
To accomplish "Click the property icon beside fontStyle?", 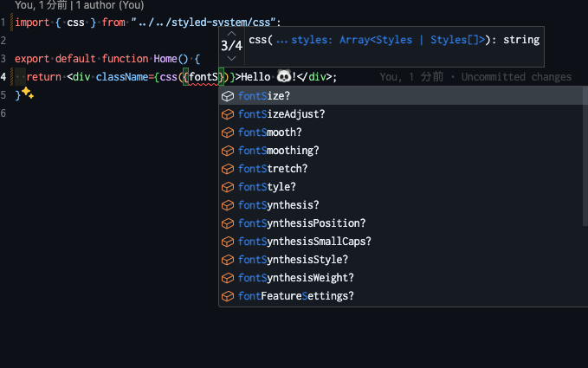I will [x=228, y=187].
